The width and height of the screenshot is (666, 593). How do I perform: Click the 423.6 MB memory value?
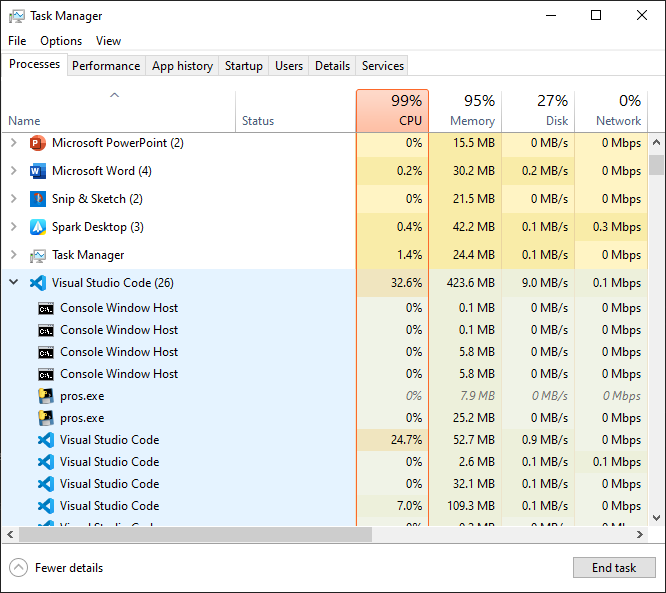pyautogui.click(x=471, y=283)
